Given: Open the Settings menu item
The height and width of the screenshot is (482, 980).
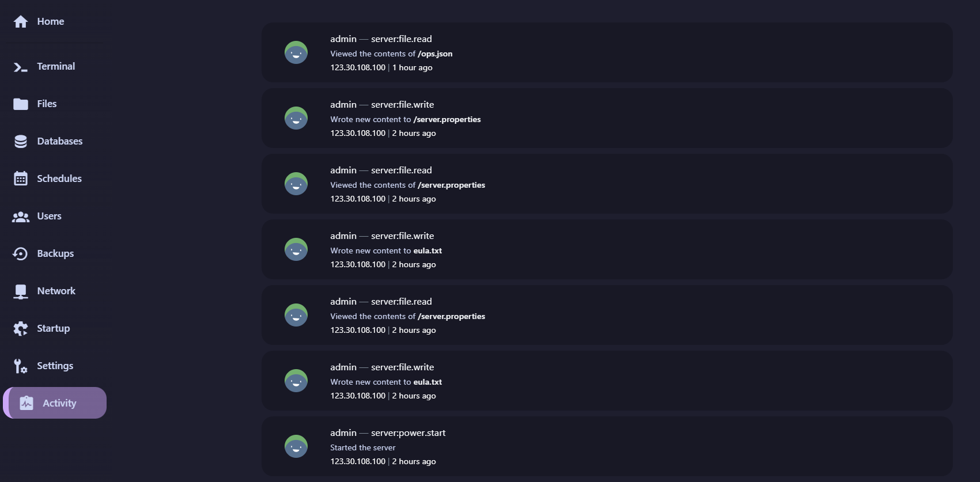Looking at the screenshot, I should [x=55, y=366].
